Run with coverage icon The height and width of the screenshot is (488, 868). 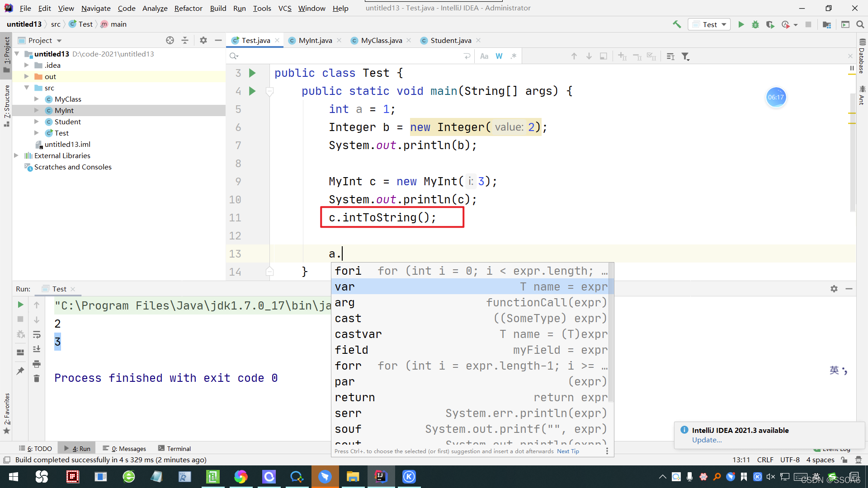click(770, 24)
